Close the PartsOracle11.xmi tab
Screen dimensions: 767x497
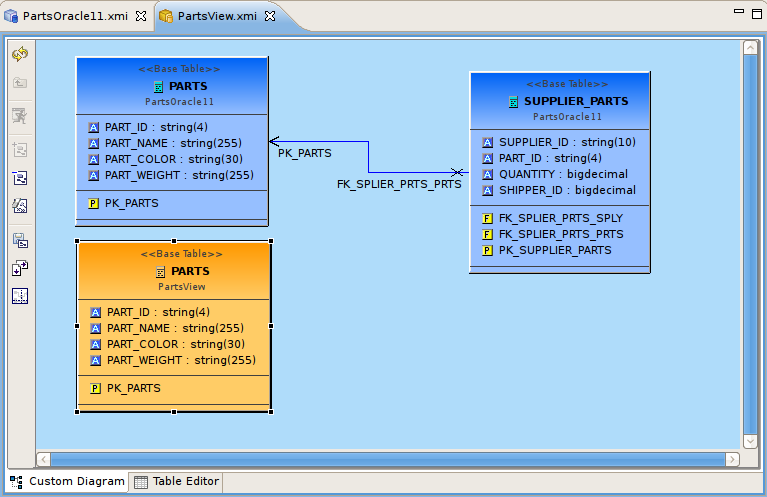pyautogui.click(x=141, y=16)
